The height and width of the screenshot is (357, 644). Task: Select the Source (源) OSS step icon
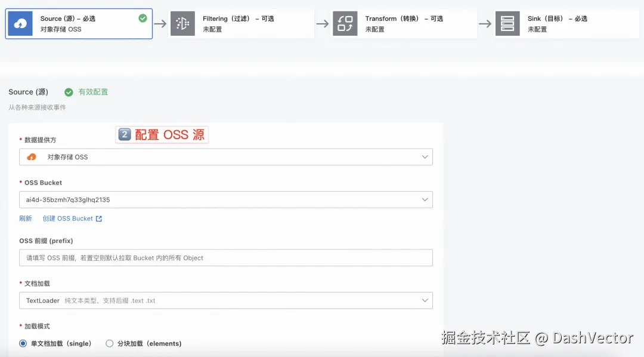pyautogui.click(x=19, y=23)
